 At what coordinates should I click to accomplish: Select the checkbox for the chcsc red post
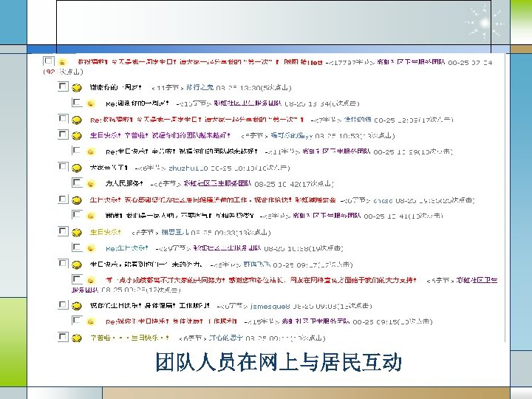point(63,199)
